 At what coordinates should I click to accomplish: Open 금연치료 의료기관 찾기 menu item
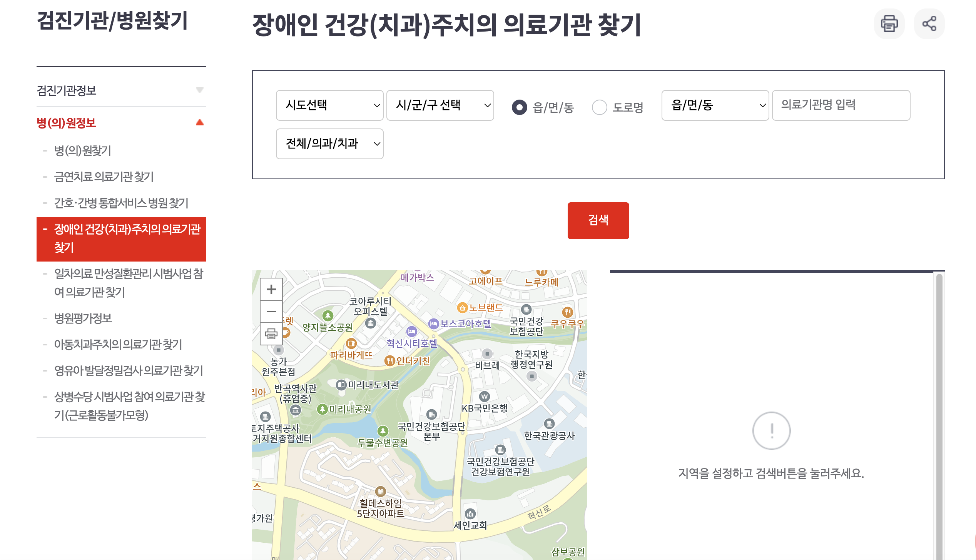pos(104,177)
